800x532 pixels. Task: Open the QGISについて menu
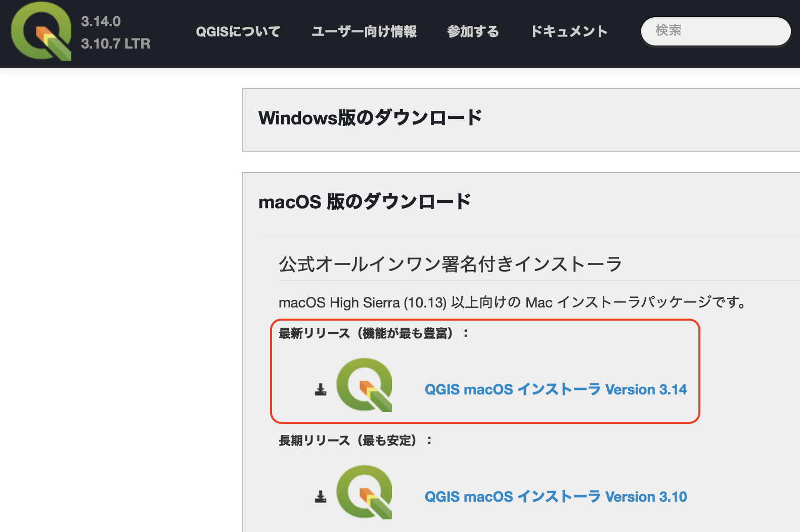click(x=238, y=32)
